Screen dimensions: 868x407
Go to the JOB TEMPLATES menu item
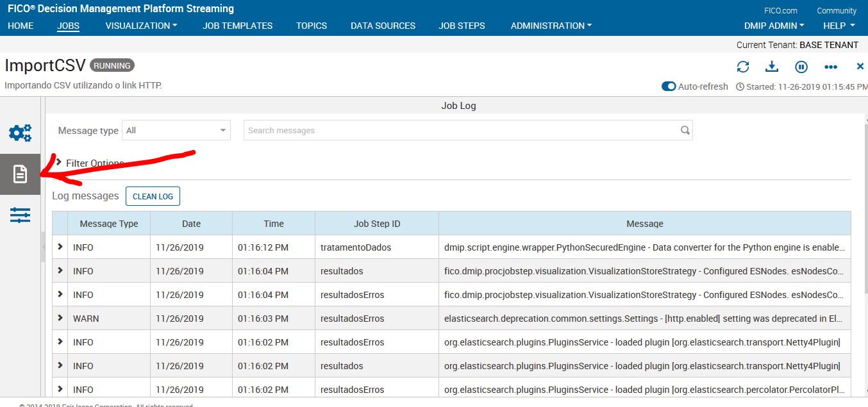click(237, 26)
